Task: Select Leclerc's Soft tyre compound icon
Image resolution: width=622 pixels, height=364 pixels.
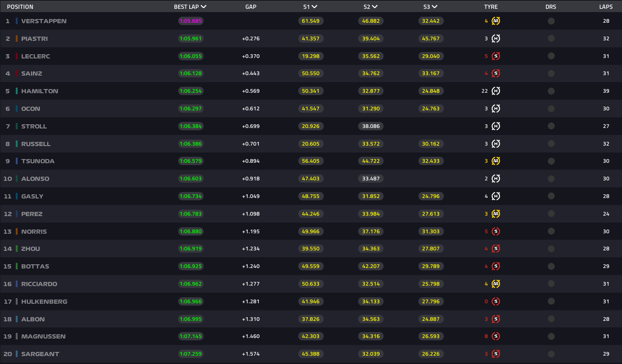Action: (x=496, y=56)
